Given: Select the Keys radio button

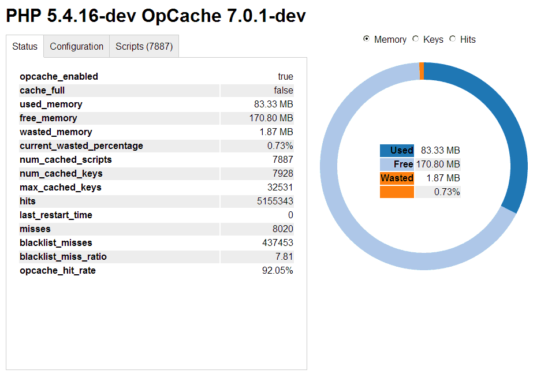Looking at the screenshot, I should [415, 39].
